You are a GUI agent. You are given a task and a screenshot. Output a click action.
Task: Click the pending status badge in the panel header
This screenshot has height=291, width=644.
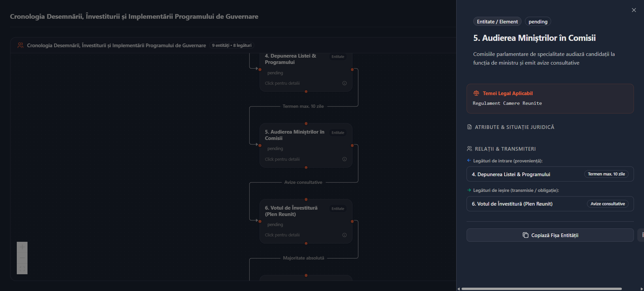coord(538,21)
